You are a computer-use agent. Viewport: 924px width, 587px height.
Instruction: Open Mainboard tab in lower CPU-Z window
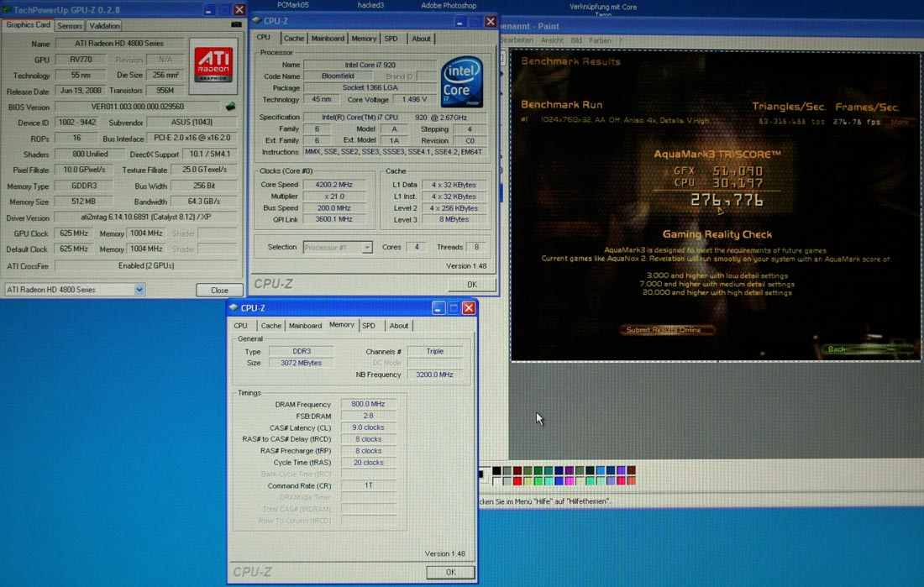coord(305,325)
